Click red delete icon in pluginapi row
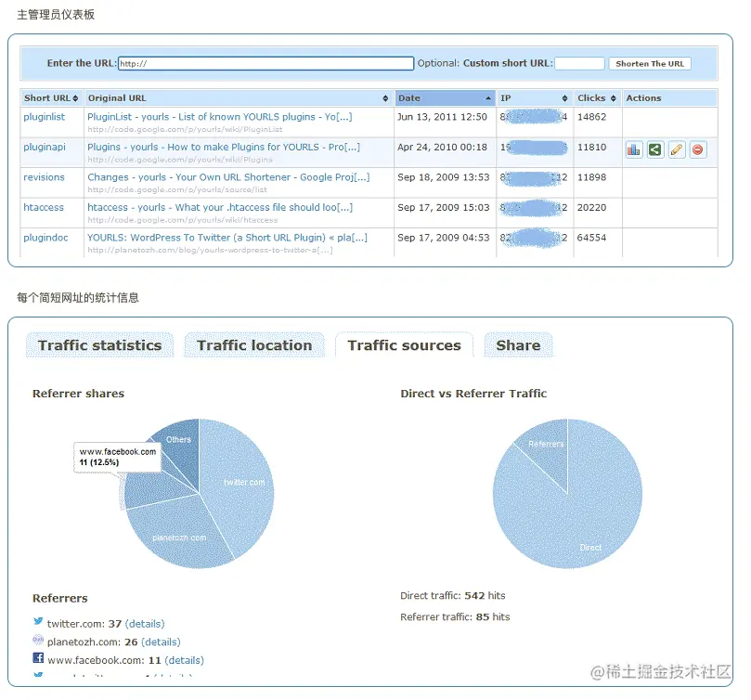751x700 pixels. coord(698,150)
